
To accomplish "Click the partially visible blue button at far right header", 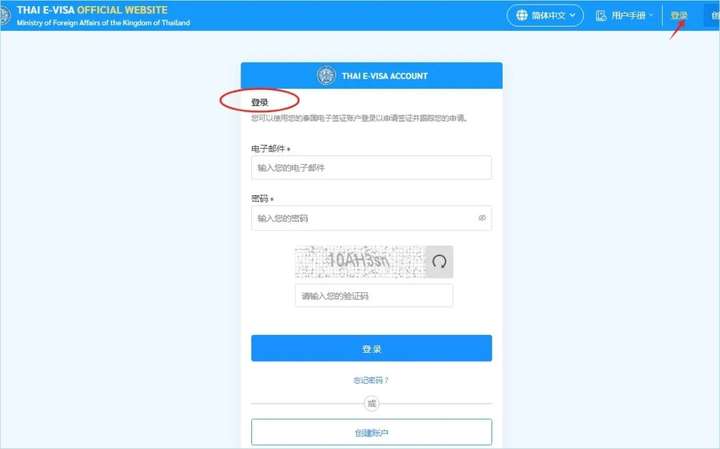I will coord(712,16).
